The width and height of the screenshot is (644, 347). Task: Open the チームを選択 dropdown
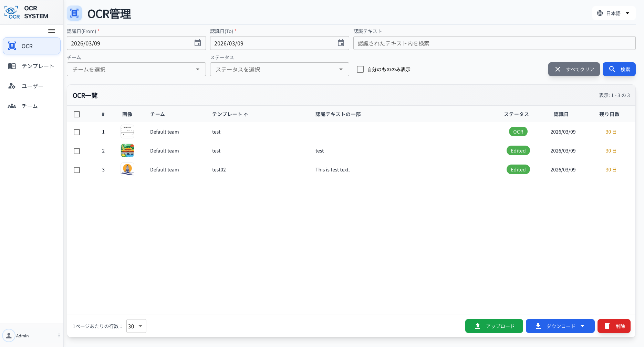[136, 69]
